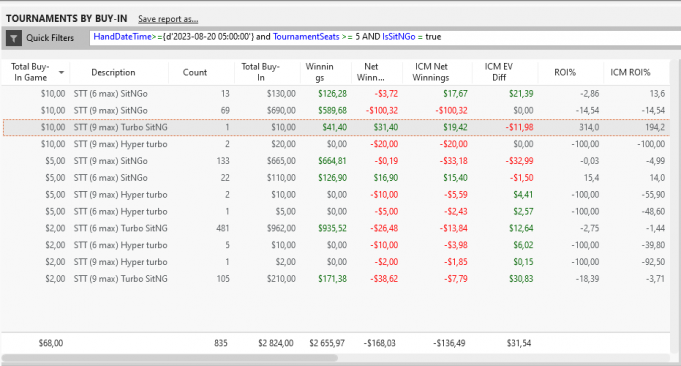
Task: Click inside the filter expression field
Action: tap(385, 38)
